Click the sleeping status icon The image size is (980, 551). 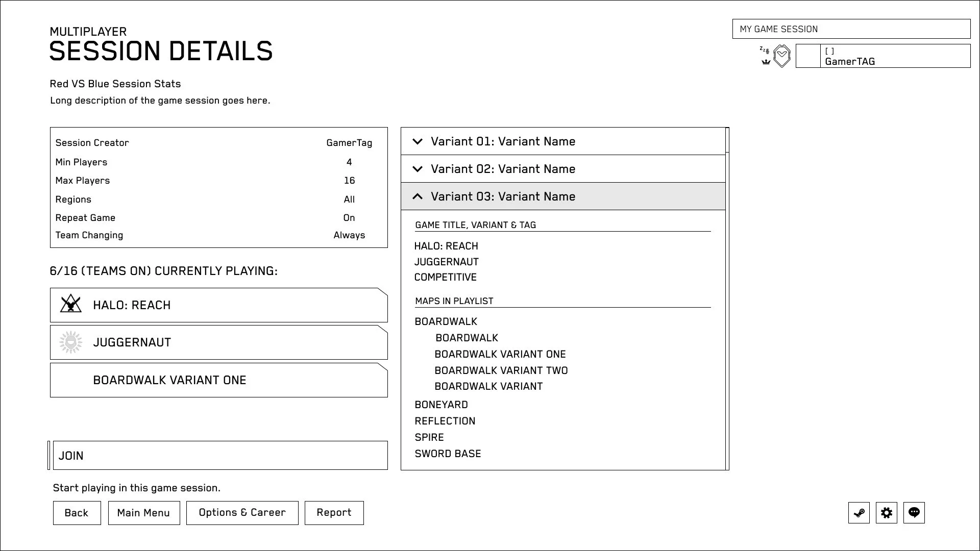(764, 50)
